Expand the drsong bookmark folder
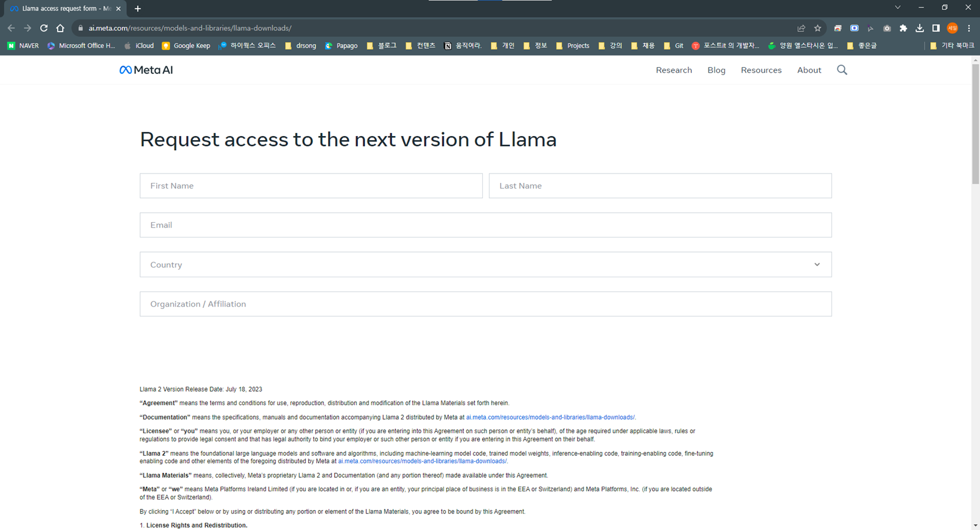This screenshot has height=530, width=980. pos(300,46)
